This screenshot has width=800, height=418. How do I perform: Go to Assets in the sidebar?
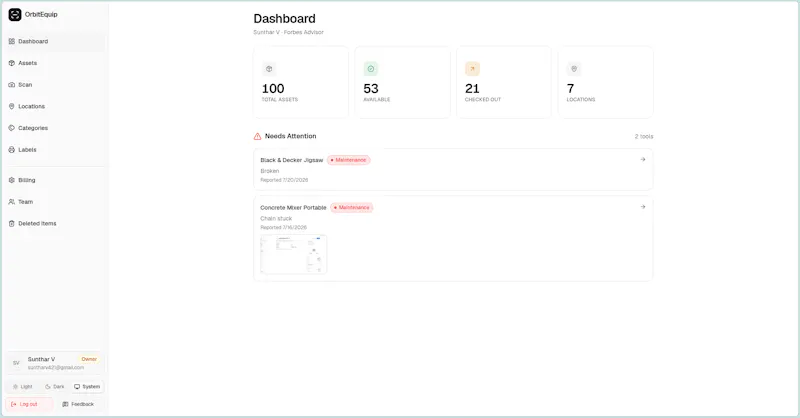point(55,63)
